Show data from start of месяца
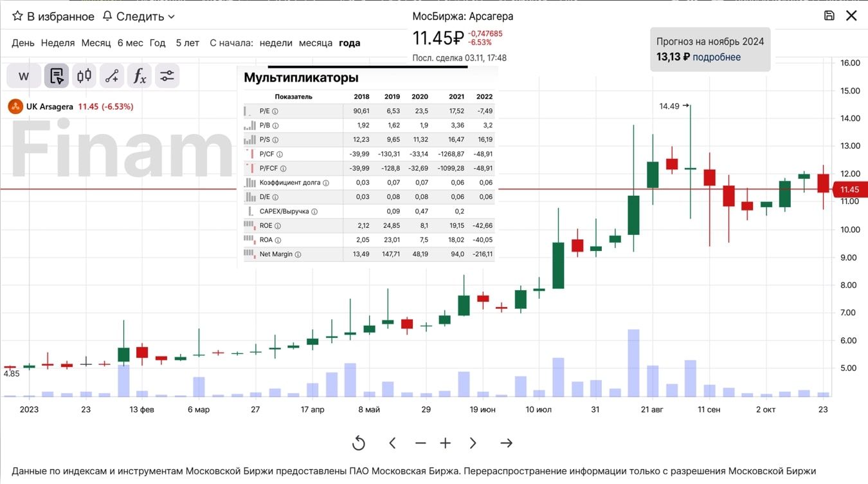This screenshot has height=484, width=868. click(316, 43)
